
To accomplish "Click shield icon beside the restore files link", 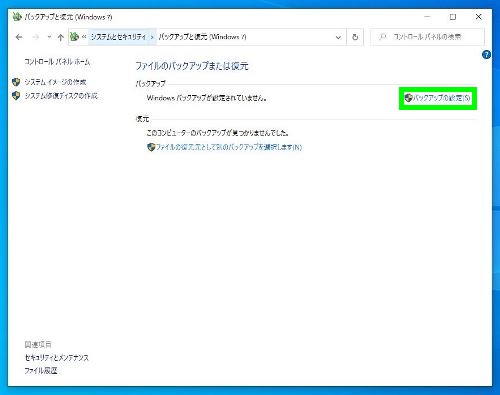I will click(x=151, y=147).
